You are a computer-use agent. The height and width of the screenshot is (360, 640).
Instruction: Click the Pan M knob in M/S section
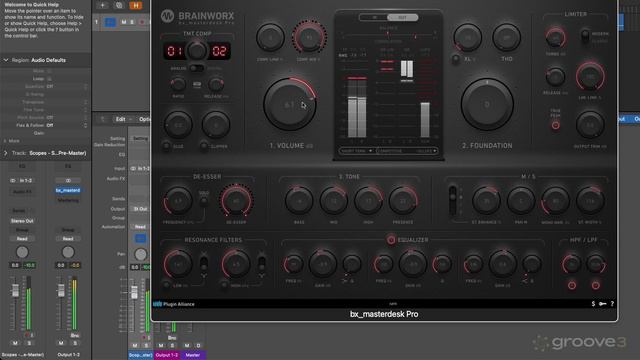pyautogui.click(x=521, y=201)
